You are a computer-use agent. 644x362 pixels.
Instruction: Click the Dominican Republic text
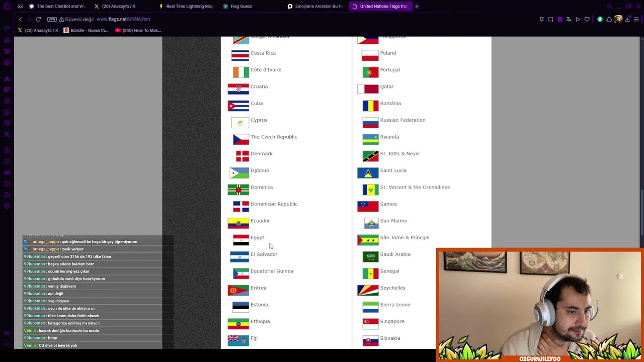(274, 204)
